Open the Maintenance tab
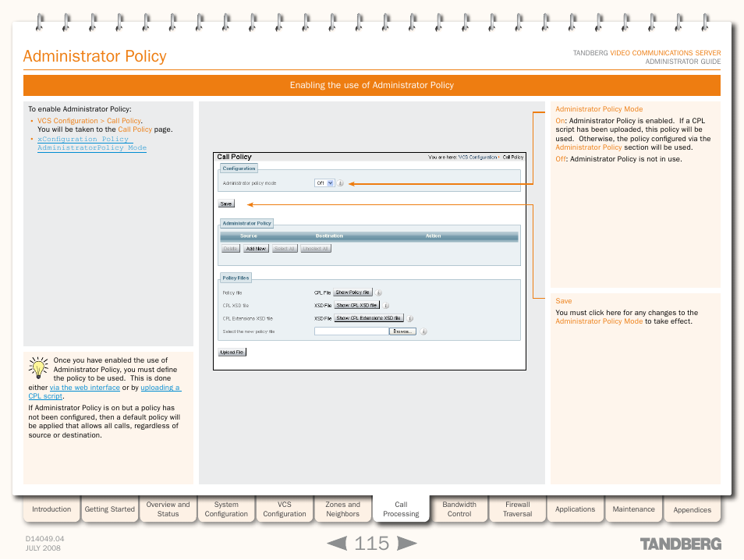The image size is (744, 560). [x=633, y=509]
